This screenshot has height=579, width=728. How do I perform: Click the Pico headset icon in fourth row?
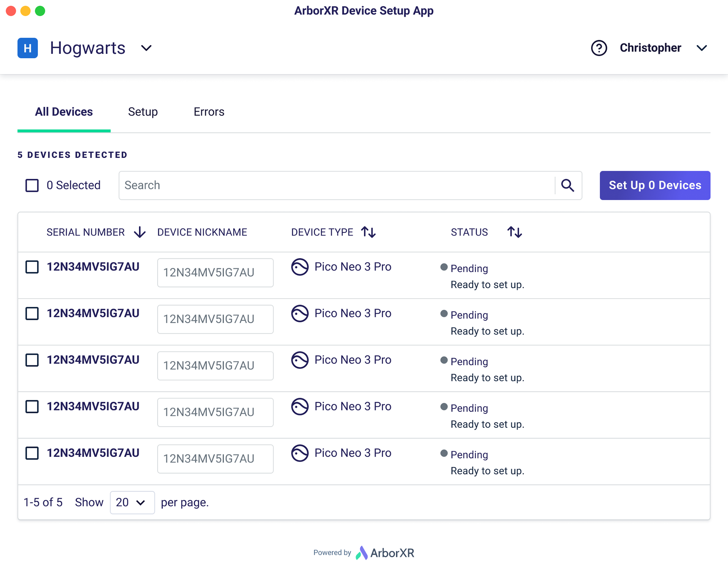click(x=300, y=407)
